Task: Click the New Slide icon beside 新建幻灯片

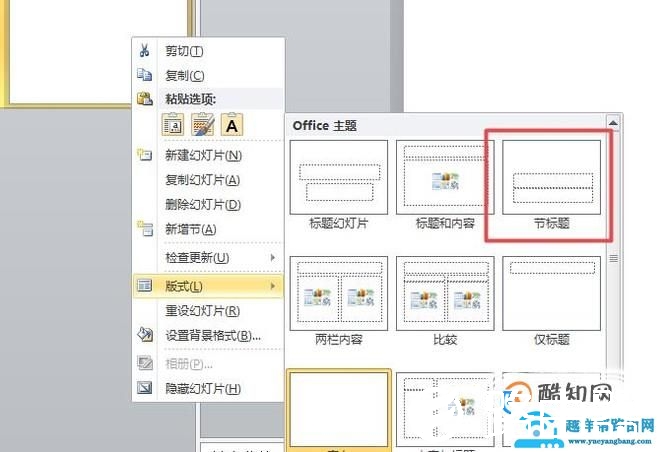Action: [145, 155]
